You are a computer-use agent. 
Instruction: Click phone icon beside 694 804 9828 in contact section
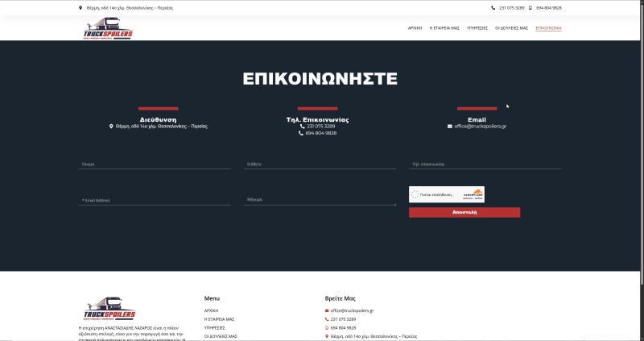(x=301, y=133)
